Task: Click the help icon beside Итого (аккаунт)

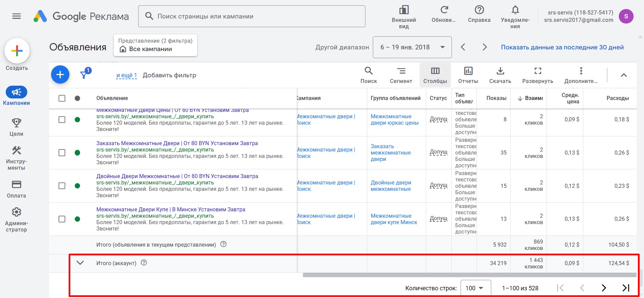Action: (x=144, y=263)
